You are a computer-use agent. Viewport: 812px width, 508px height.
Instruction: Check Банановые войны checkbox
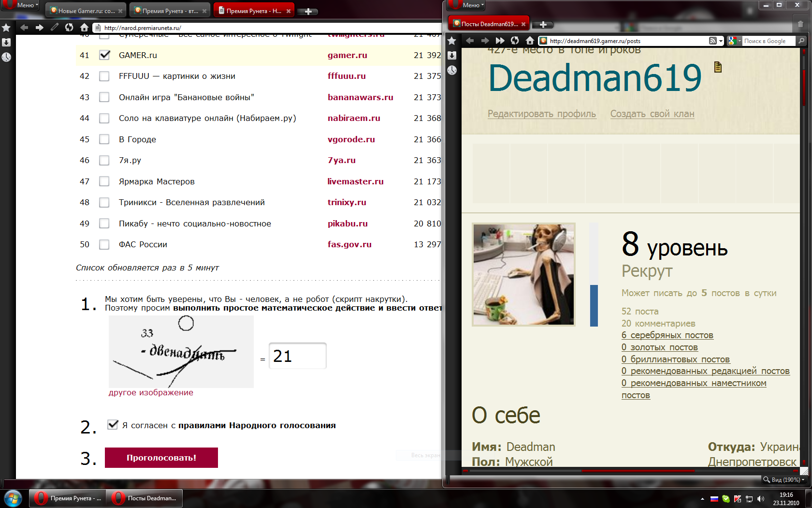(104, 97)
